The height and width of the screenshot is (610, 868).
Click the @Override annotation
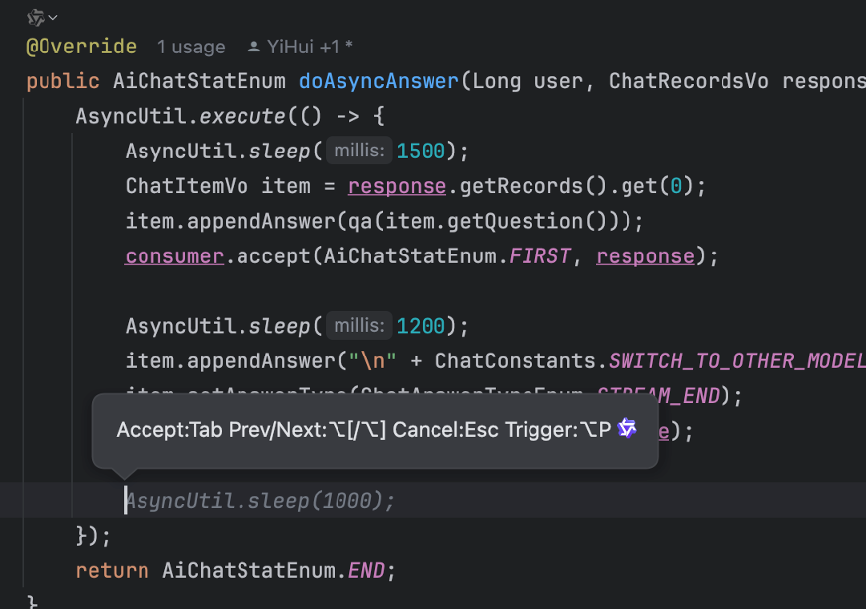point(81,47)
